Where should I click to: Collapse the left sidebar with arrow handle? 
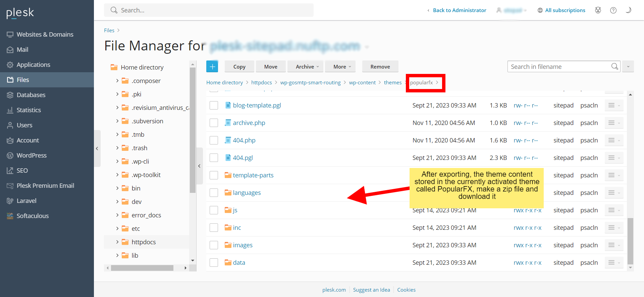point(97,148)
